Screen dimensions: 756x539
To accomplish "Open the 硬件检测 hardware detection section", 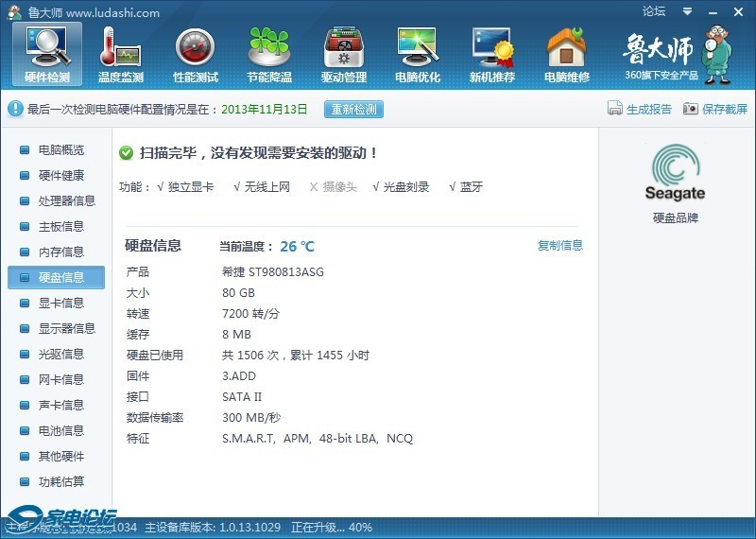I will (x=46, y=54).
